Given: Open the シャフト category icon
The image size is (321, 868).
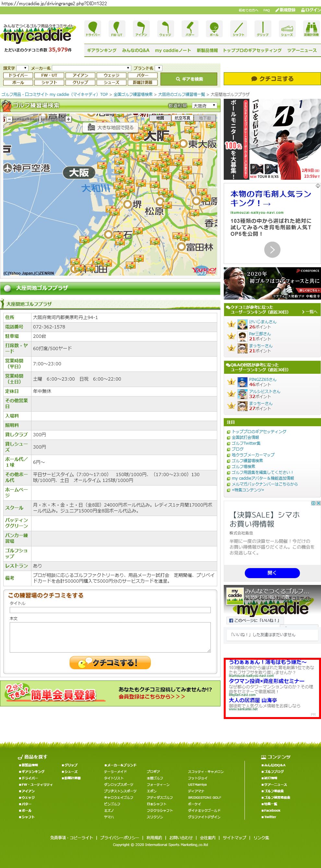Looking at the screenshot, I should click(238, 29).
